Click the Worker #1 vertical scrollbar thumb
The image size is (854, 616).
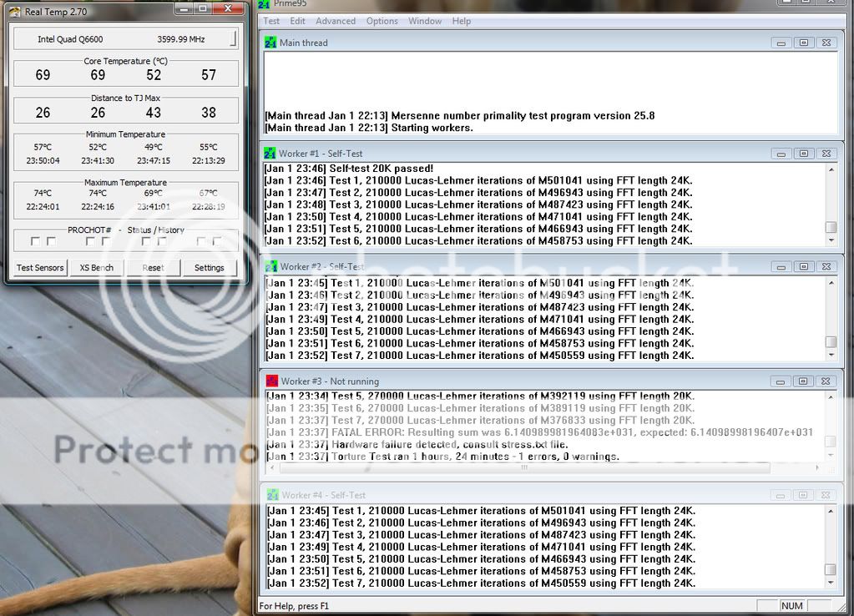tap(831, 226)
